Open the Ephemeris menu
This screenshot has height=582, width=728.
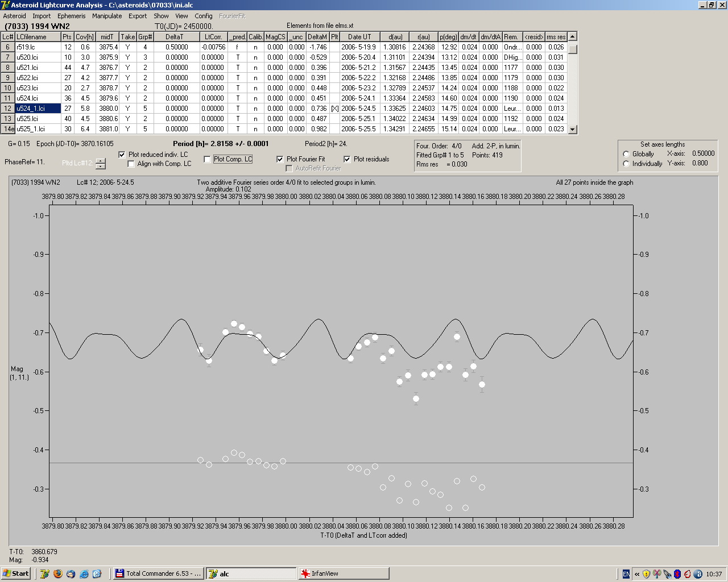(x=72, y=16)
